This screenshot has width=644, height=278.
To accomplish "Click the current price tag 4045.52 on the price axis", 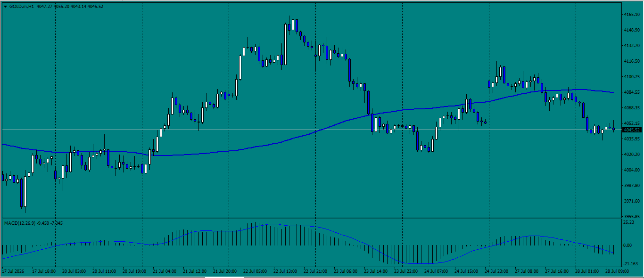I will pyautogui.click(x=631, y=130).
